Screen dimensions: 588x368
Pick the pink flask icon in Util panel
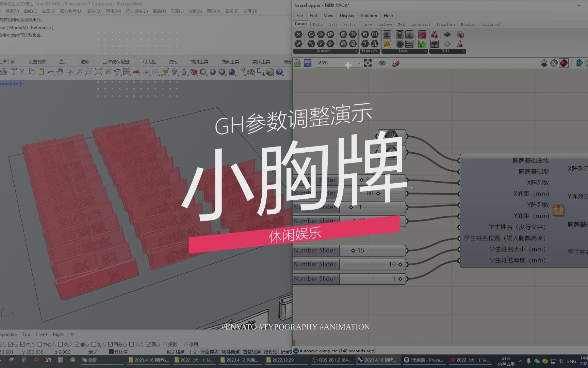460,44
